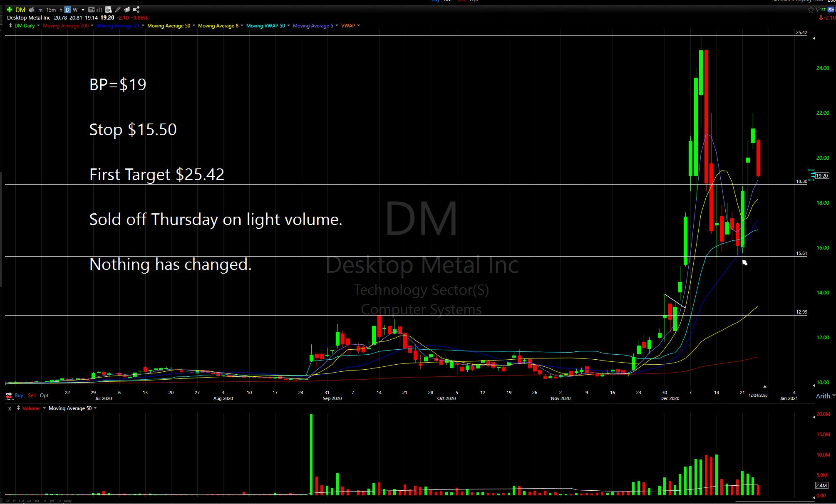836x504 pixels.
Task: Click the up triangle near 12/24/2020 date
Action: point(764,386)
